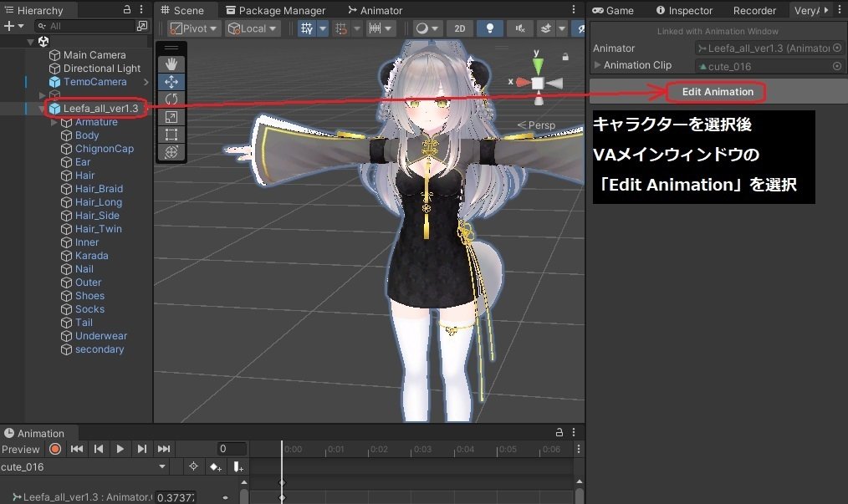Play the animation clip
848x504 pixels.
pos(120,449)
